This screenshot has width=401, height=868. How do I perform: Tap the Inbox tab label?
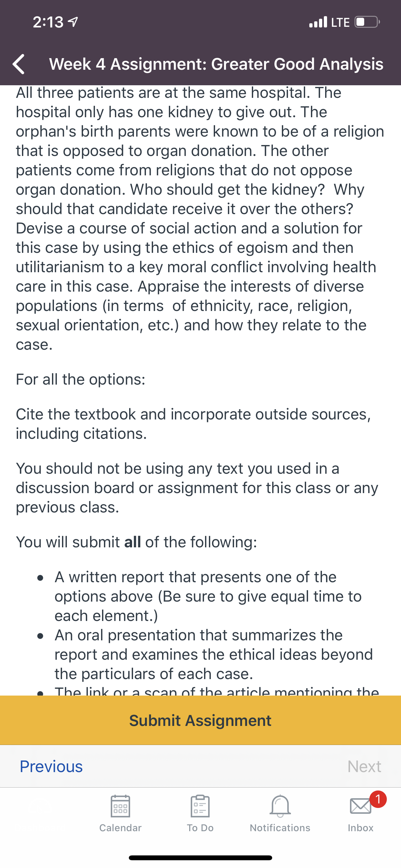[361, 828]
